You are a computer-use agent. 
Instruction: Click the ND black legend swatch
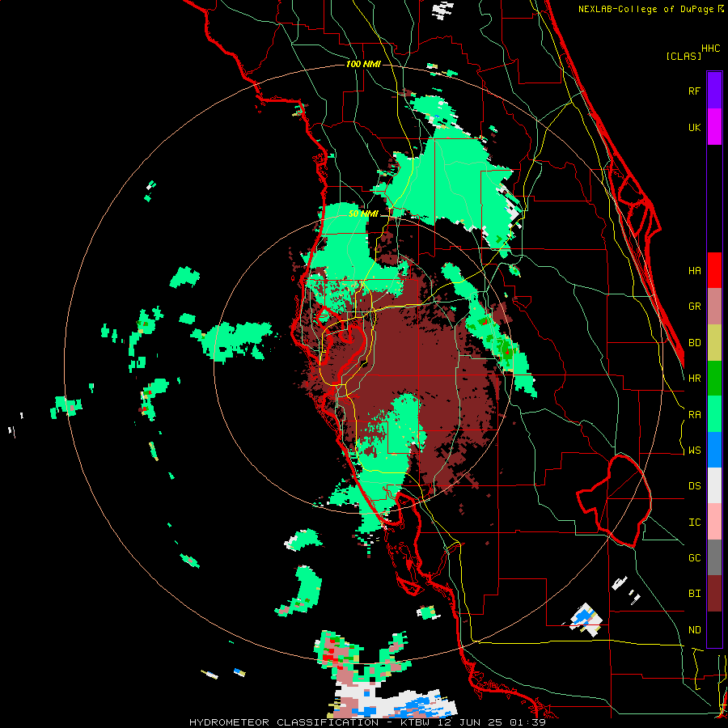pyautogui.click(x=714, y=629)
